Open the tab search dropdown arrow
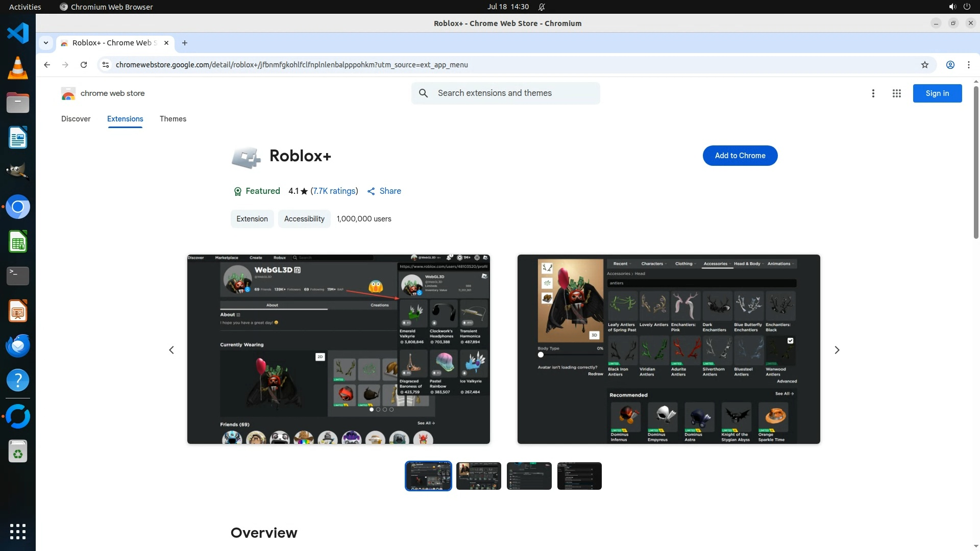Screen dimensions: 980x551 [x=46, y=43]
